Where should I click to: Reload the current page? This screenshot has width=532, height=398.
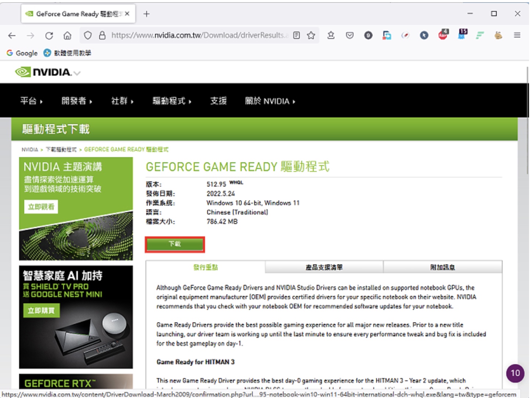pyautogui.click(x=49, y=35)
